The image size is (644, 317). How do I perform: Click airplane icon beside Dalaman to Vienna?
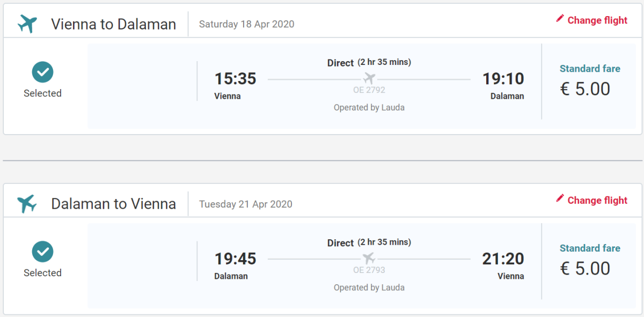coord(27,204)
